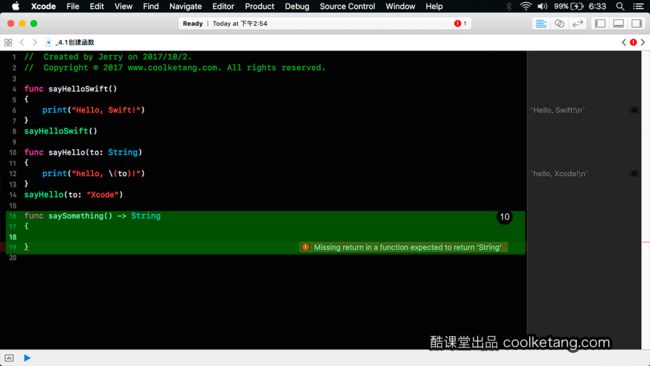Click the clock in the menu bar
The height and width of the screenshot is (366, 650).
597,6
